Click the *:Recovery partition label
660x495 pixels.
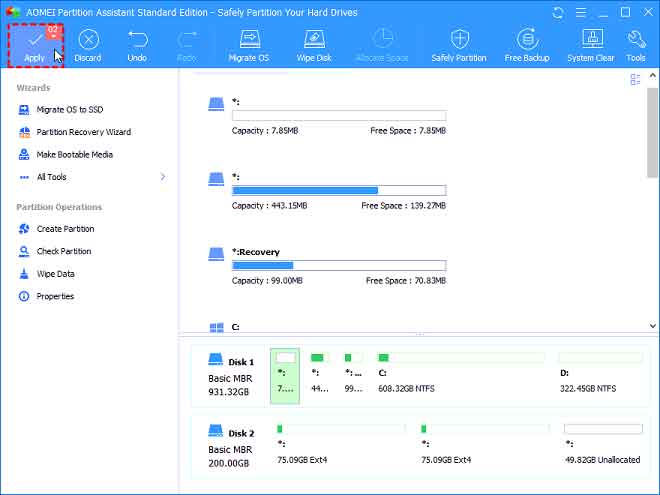coord(256,252)
